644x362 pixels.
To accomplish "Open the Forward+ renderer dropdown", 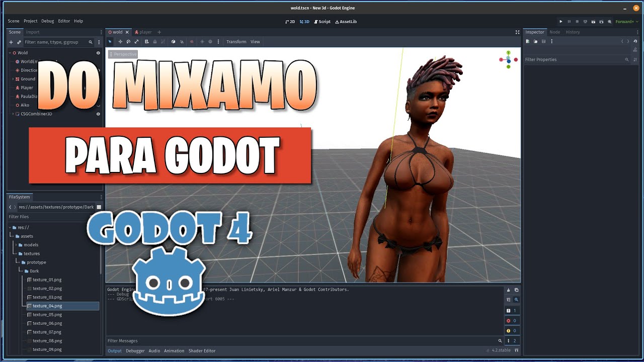I will pos(627,22).
